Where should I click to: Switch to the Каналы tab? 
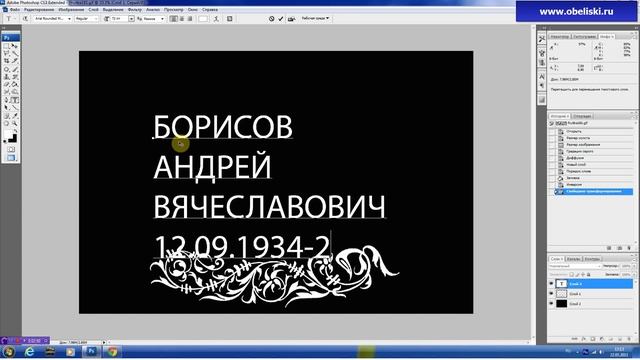coord(574,259)
